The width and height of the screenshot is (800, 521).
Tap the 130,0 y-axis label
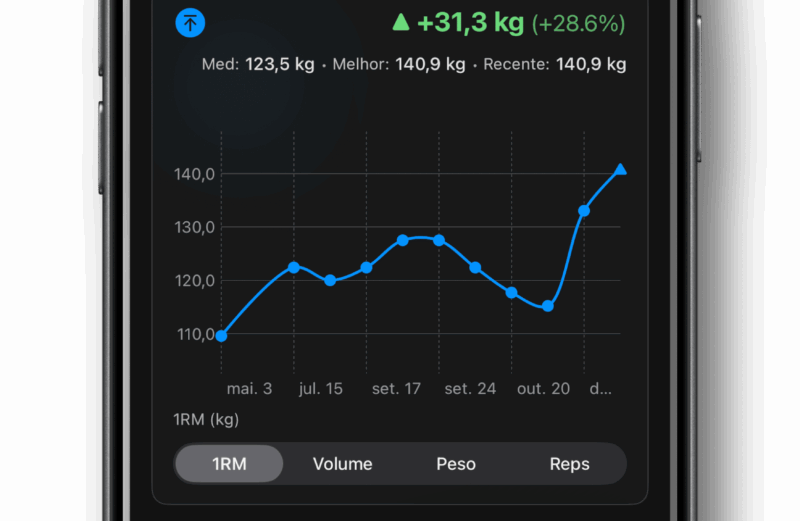pyautogui.click(x=194, y=228)
